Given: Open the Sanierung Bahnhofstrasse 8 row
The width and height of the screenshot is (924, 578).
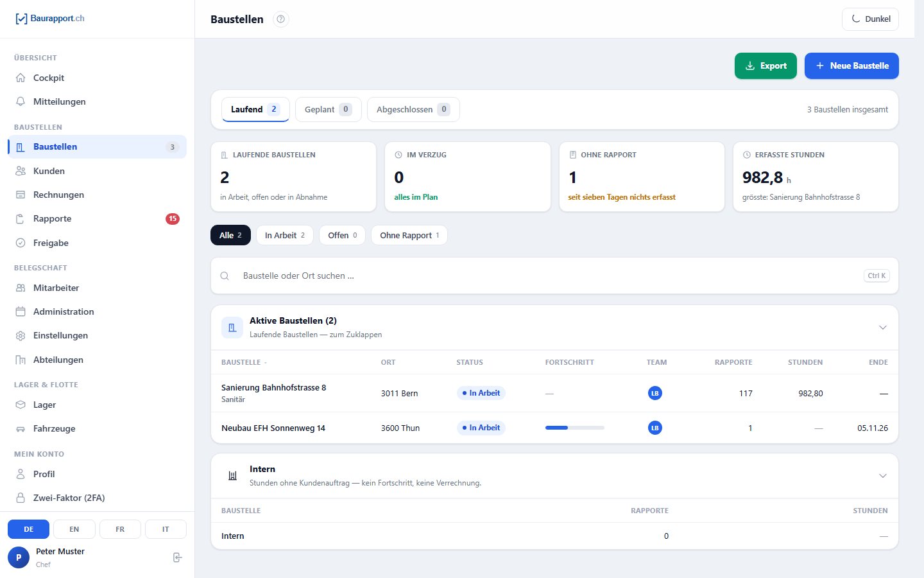Looking at the screenshot, I should [x=554, y=393].
